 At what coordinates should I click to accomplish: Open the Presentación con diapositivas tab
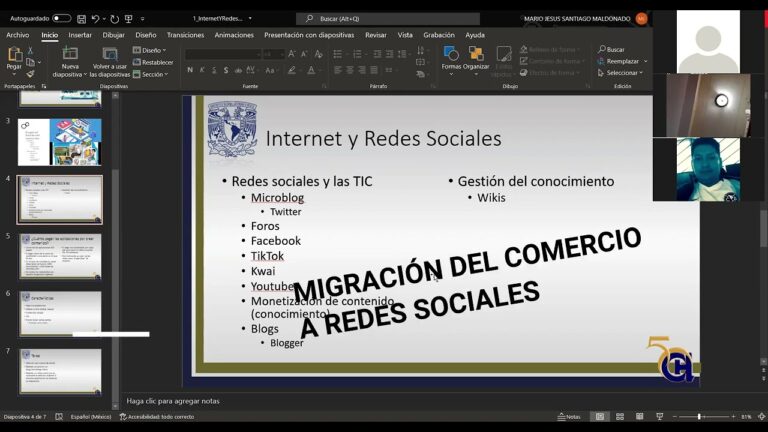pos(309,35)
